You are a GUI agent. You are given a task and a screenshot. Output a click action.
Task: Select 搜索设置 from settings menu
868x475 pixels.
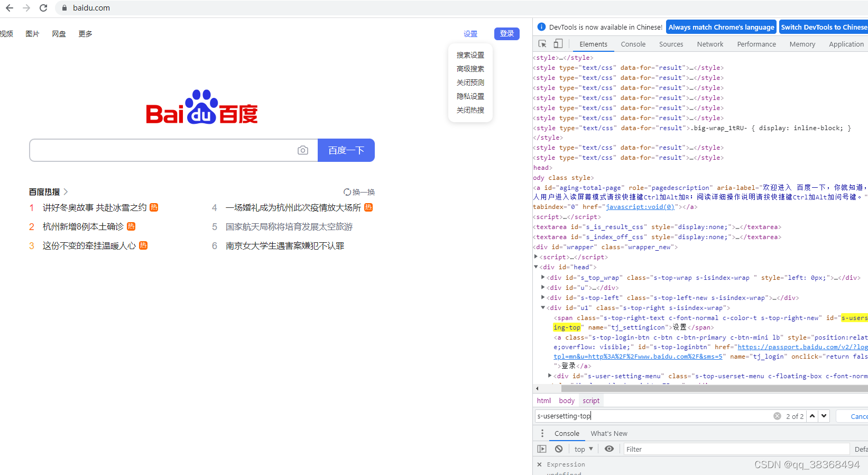(470, 55)
